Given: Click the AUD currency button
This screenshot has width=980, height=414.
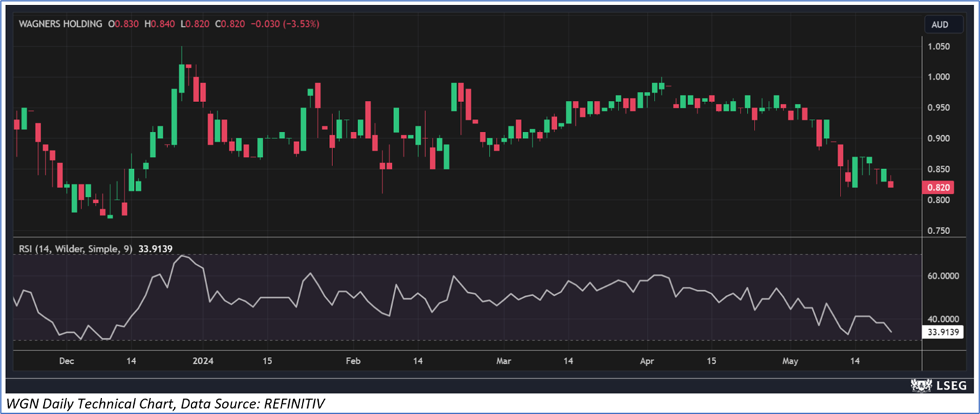Looking at the screenshot, I should (x=944, y=24).
